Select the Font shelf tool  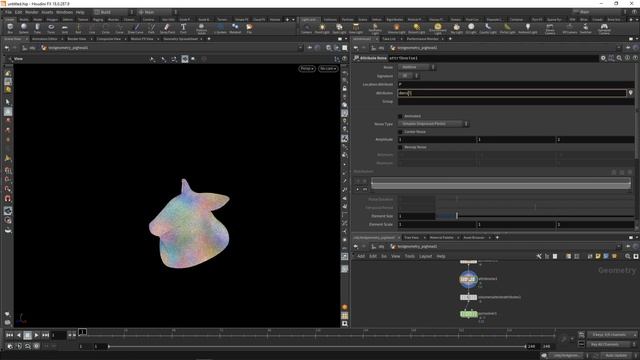click(x=183, y=28)
